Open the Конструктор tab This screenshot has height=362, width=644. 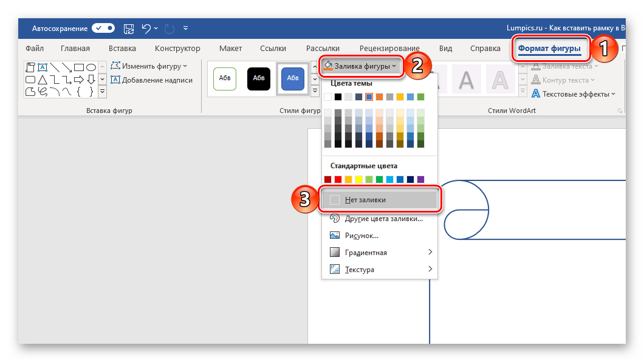click(177, 49)
